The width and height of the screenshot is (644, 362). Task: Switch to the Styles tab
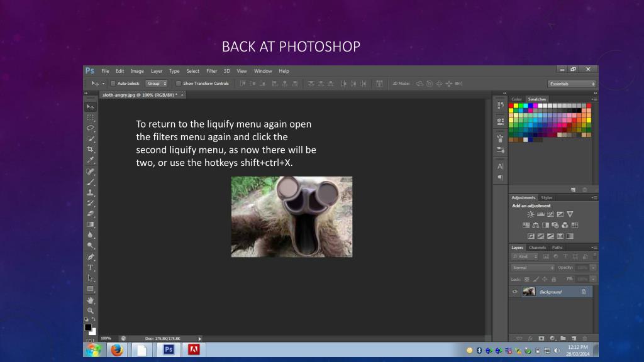547,198
